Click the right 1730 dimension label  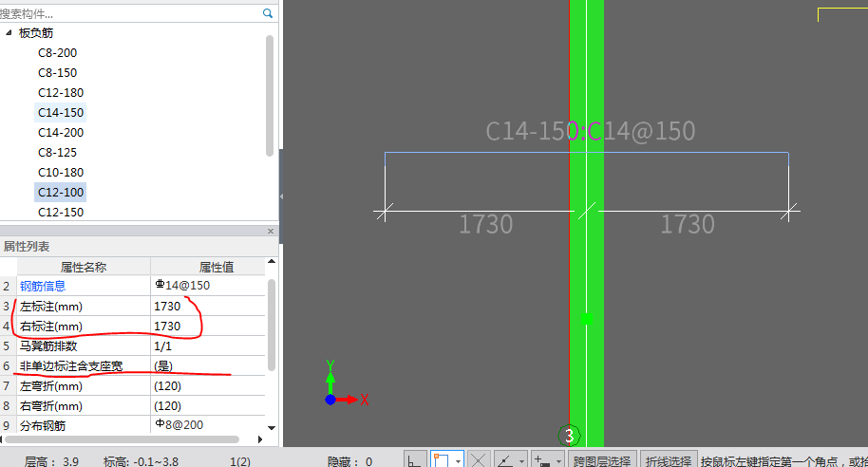coord(688,225)
